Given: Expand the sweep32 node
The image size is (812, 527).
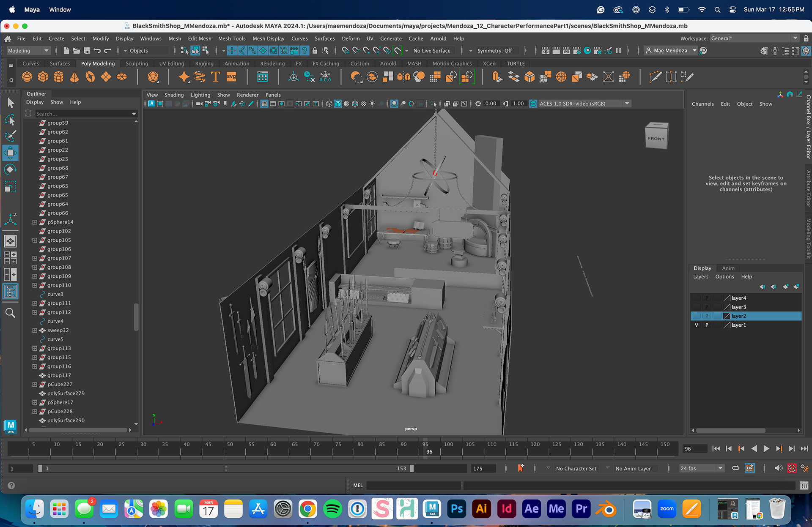Looking at the screenshot, I should pos(35,330).
